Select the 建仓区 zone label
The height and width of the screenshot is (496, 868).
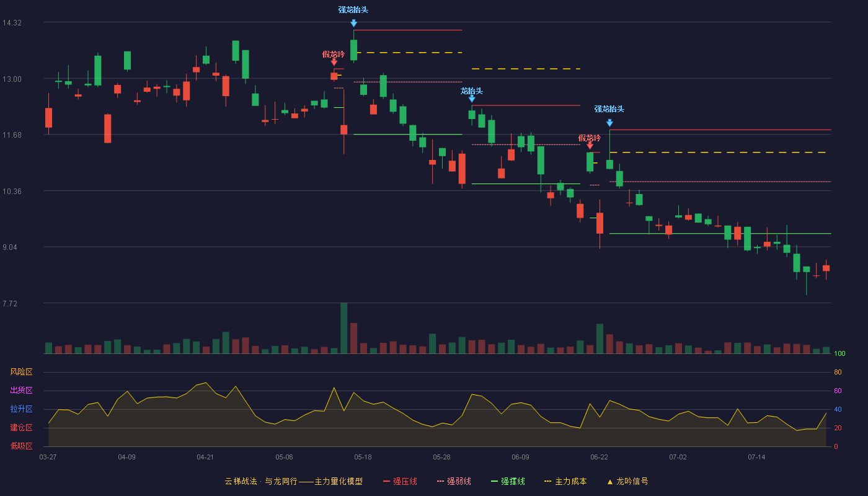pos(21,428)
